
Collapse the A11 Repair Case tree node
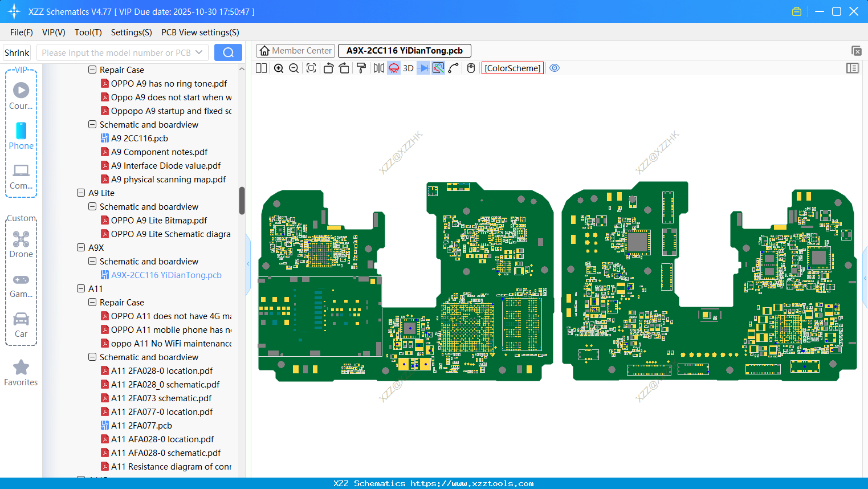pos(92,302)
